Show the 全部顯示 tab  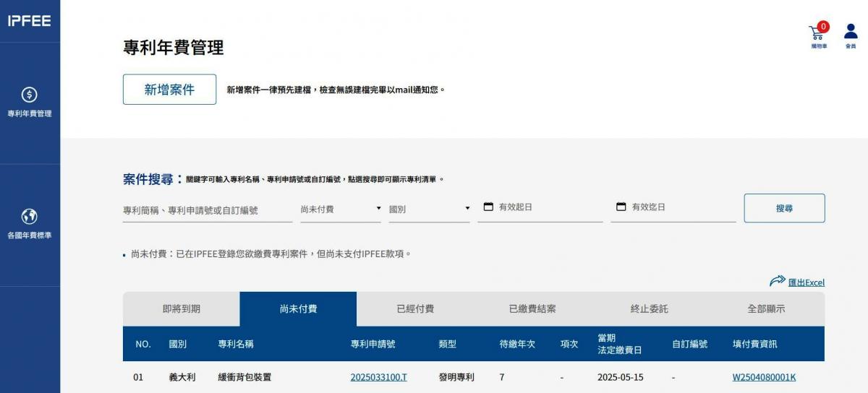[766, 309]
